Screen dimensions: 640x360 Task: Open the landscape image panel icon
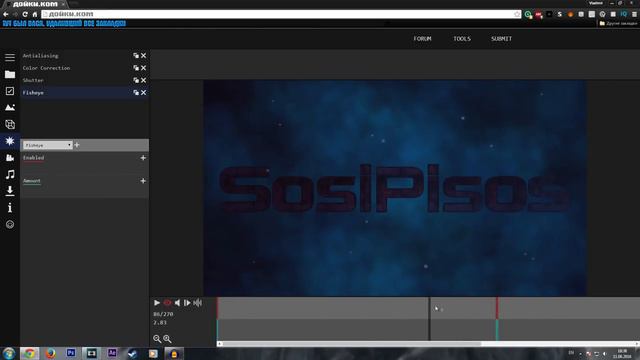click(10, 108)
